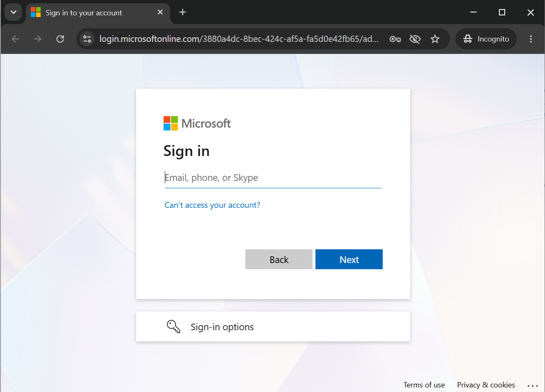This screenshot has width=545, height=392.
Task: View site information icon in address bar
Action: click(87, 39)
